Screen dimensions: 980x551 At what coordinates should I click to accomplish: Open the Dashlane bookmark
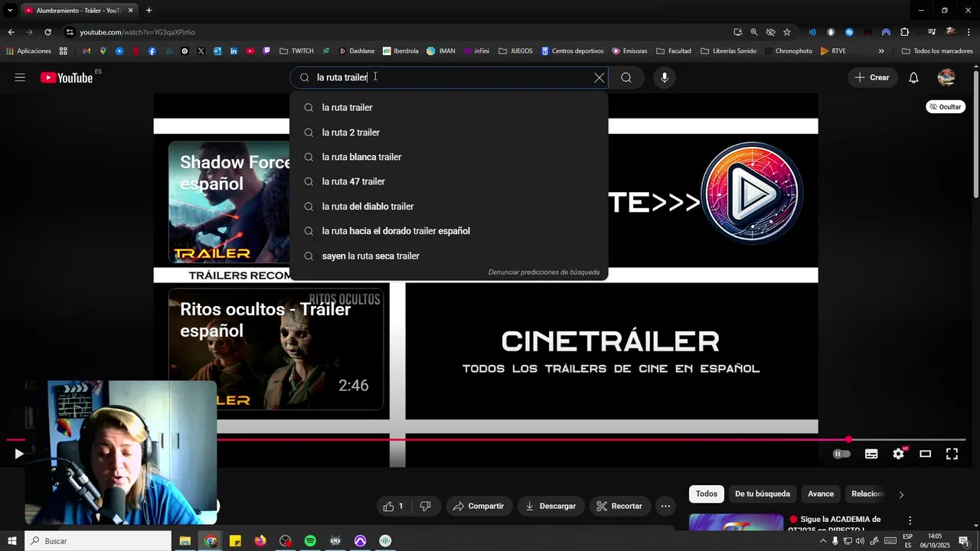pos(357,51)
